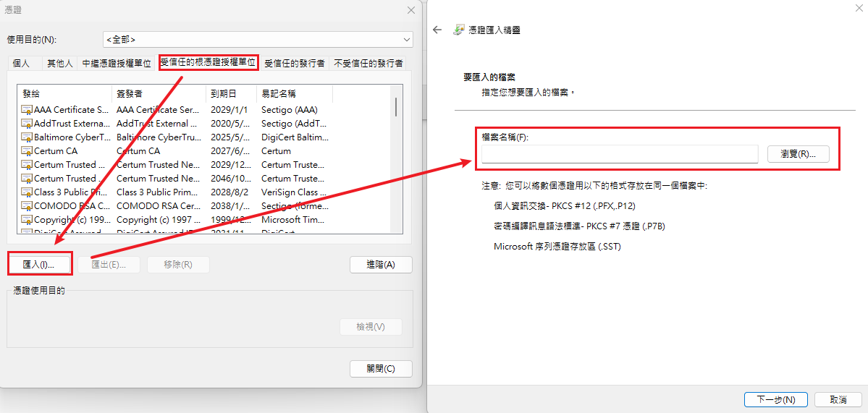Switch to the 個人 tab
Image resolution: width=868 pixels, height=413 pixels.
click(x=21, y=64)
